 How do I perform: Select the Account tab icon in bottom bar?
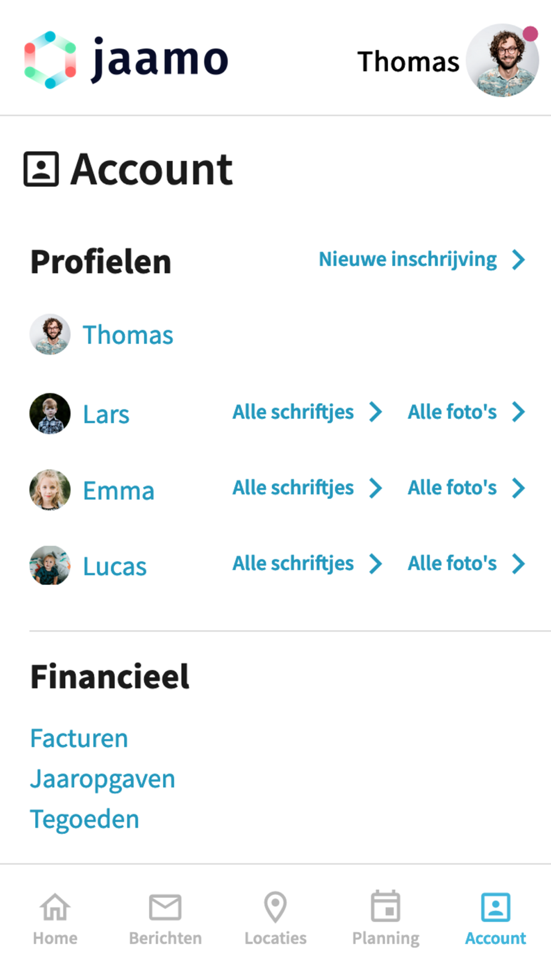click(x=495, y=907)
